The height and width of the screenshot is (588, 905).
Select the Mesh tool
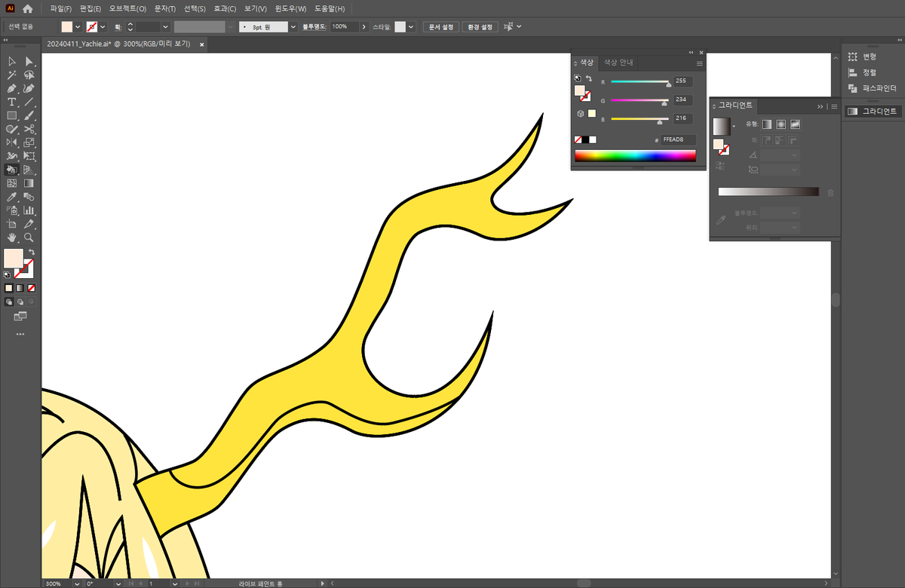point(12,183)
